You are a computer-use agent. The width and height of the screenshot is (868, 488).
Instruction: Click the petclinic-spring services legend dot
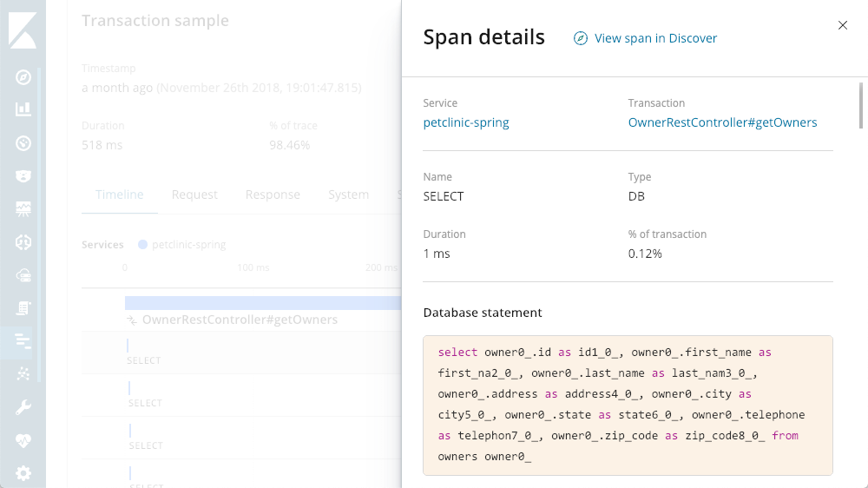pos(143,244)
